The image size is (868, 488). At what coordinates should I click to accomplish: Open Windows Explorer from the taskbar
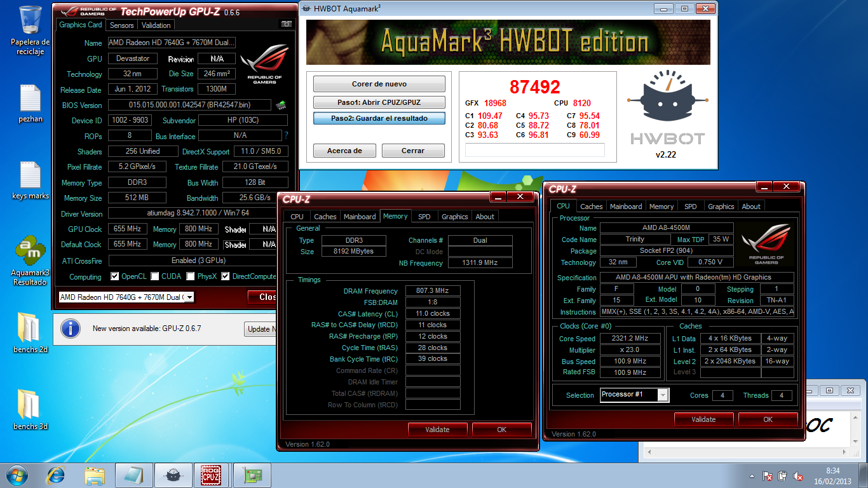[x=95, y=475]
